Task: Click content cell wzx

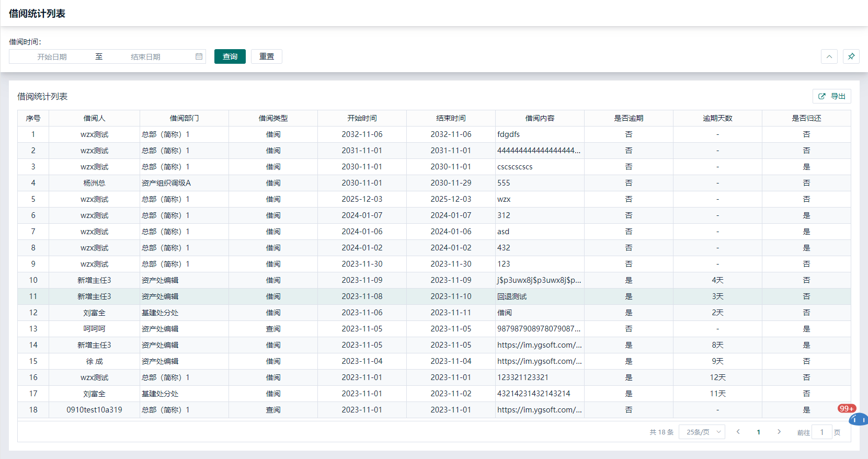Action: tap(540, 199)
